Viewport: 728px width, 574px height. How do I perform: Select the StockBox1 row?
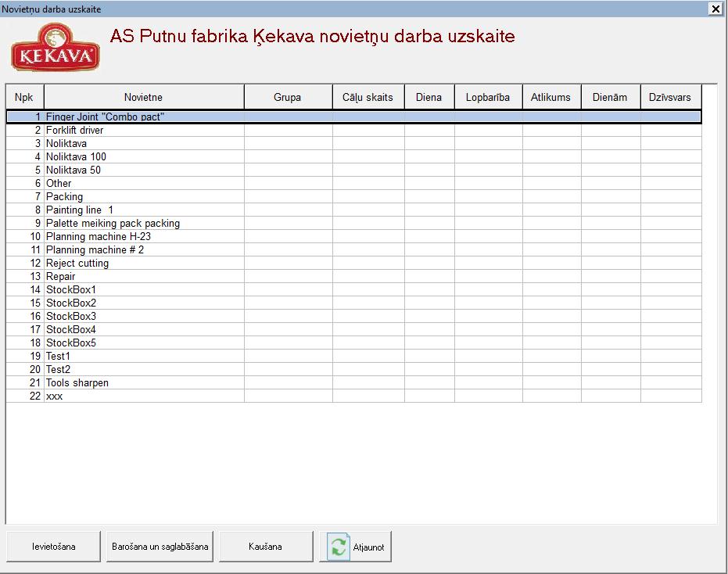353,290
